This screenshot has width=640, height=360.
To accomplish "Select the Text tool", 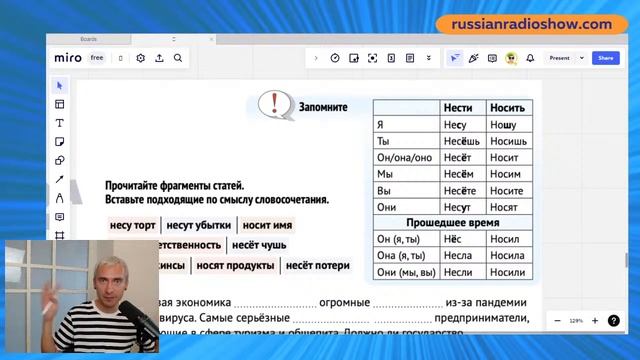I will pyautogui.click(x=60, y=123).
